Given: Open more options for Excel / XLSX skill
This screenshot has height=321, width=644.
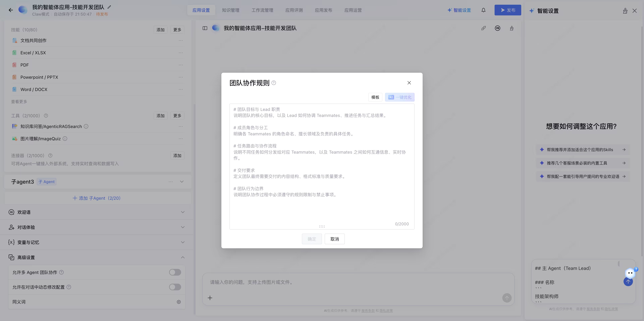Looking at the screenshot, I should [180, 53].
